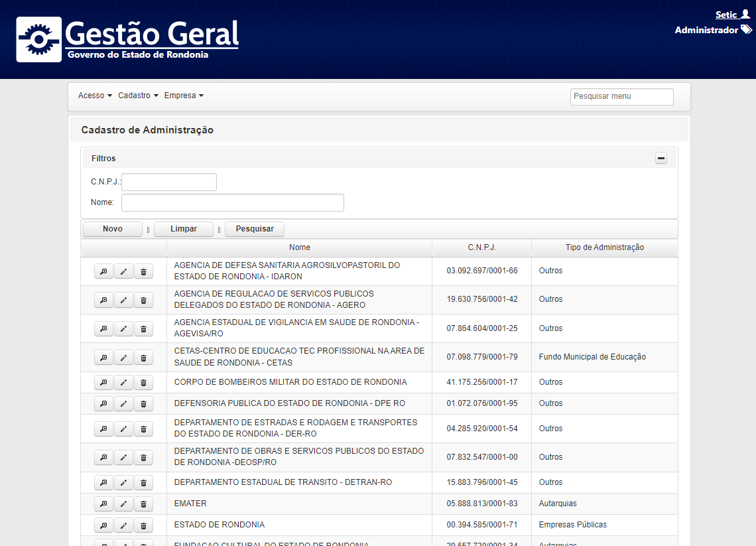View details of Estado de Rondonia row
The height and width of the screenshot is (546, 756).
coord(103,525)
